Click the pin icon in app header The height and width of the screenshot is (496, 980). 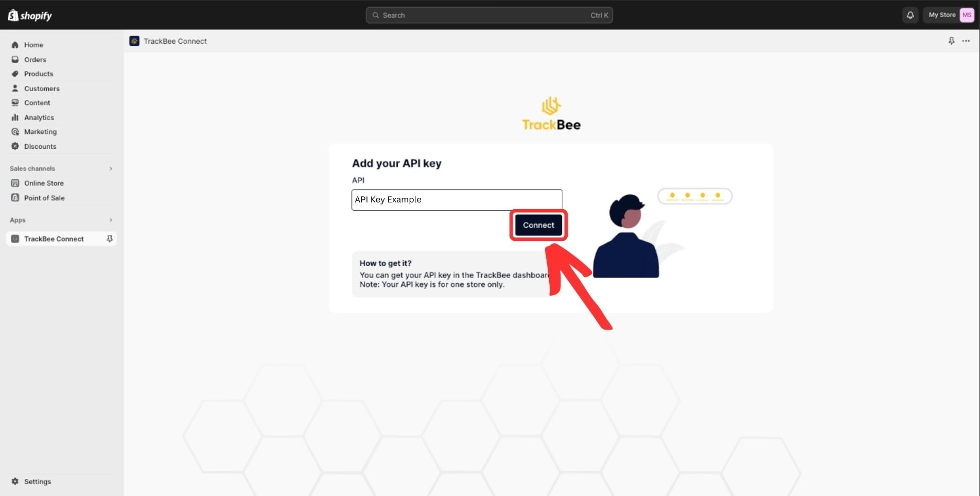951,41
